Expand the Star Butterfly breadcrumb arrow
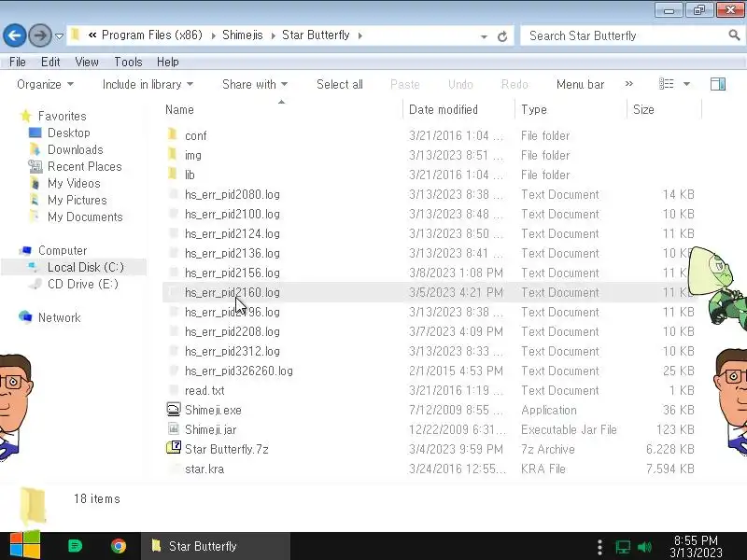This screenshot has width=747, height=560. 360,35
